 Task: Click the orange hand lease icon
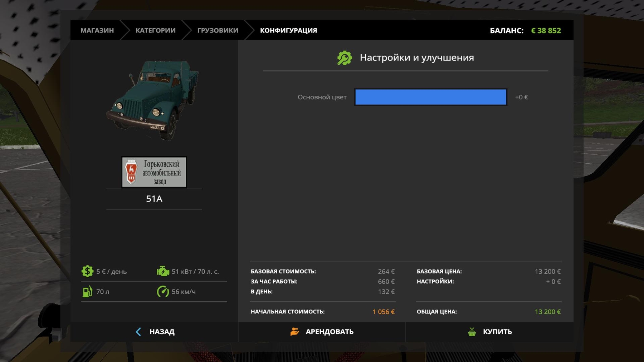[294, 332]
